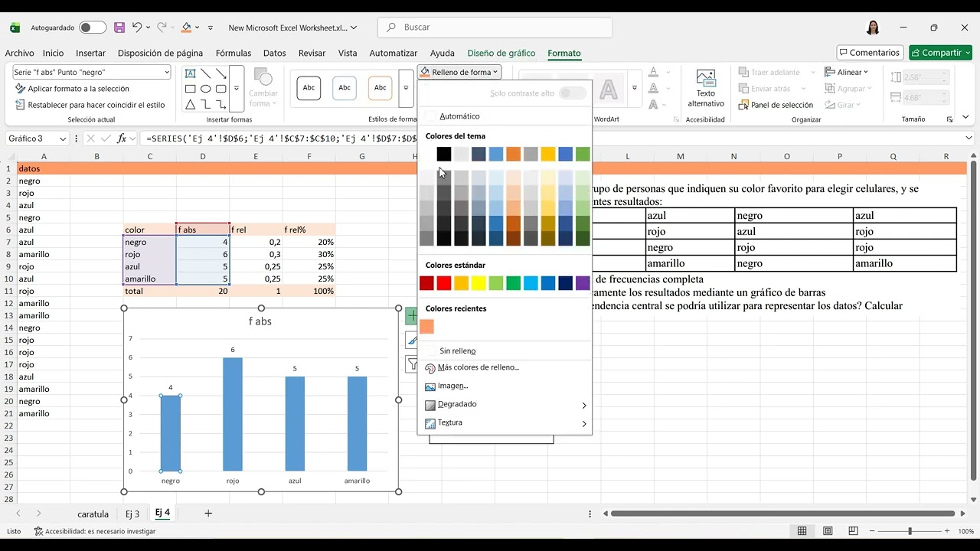Click the rojo bar in the chart
Screen dimensions: 980x551
coord(233,414)
